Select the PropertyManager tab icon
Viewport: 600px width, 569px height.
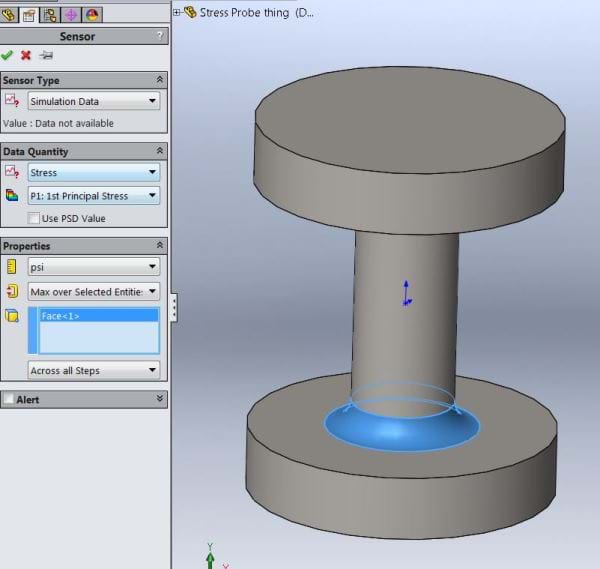(30, 14)
